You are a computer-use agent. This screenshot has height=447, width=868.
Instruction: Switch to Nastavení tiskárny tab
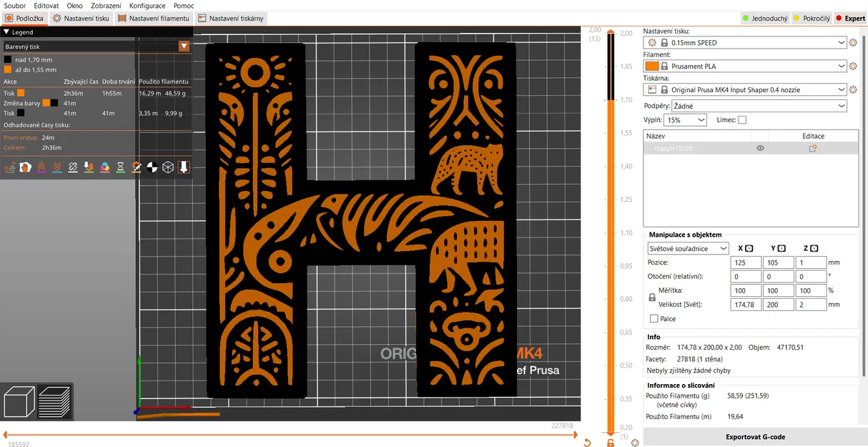pyautogui.click(x=230, y=18)
